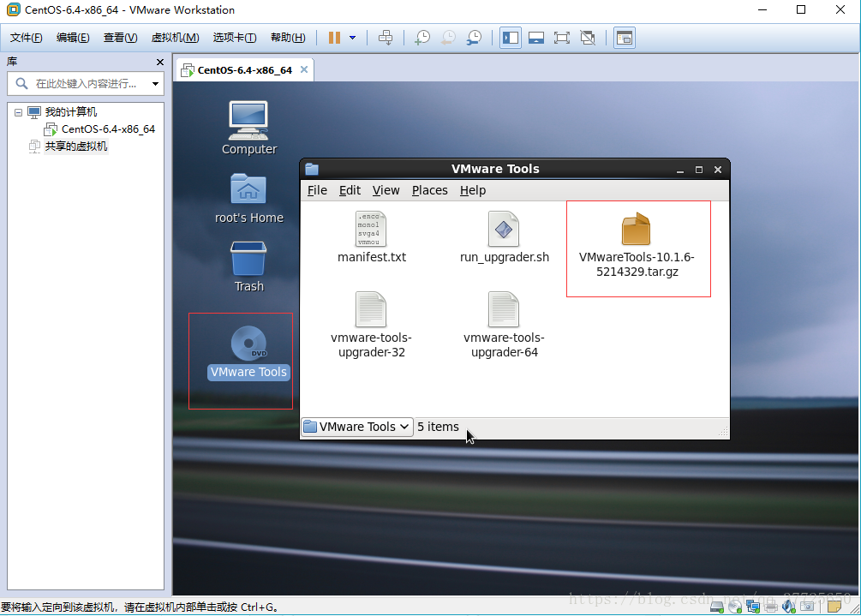This screenshot has height=616, width=861.
Task: Select 共享的虚拟机 in the library tree
Action: pos(75,146)
